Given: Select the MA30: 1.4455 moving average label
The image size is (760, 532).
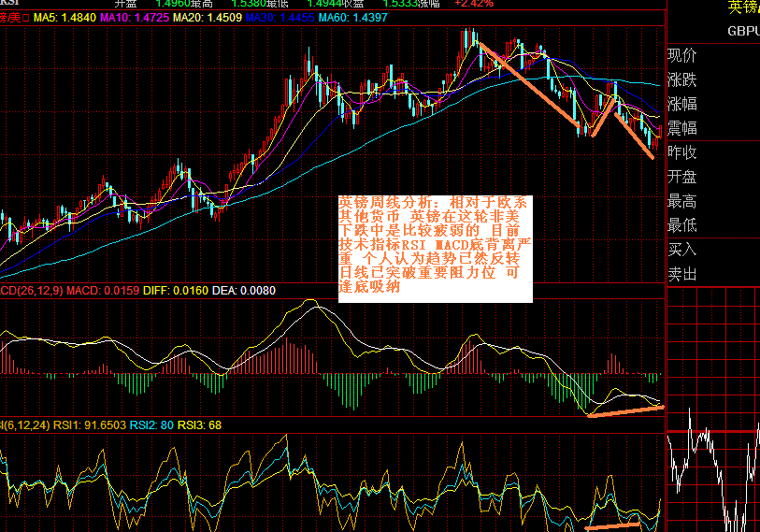Looking at the screenshot, I should coord(280,18).
